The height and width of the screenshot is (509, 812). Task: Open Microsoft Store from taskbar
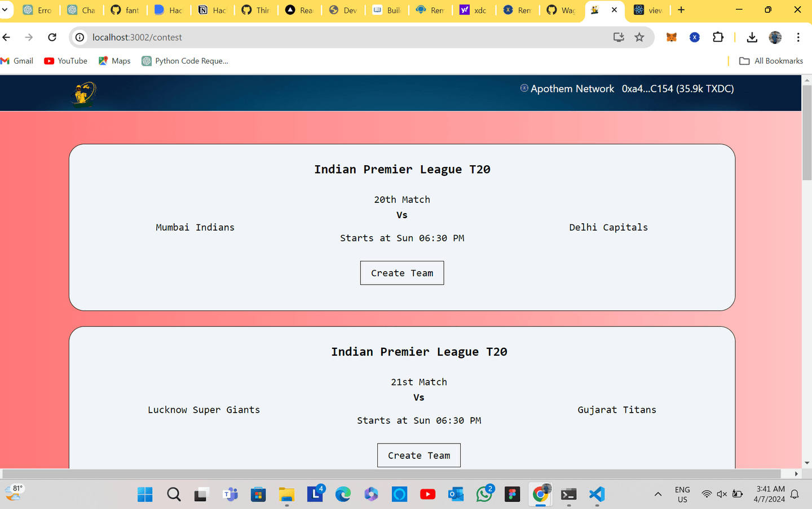[x=258, y=494]
